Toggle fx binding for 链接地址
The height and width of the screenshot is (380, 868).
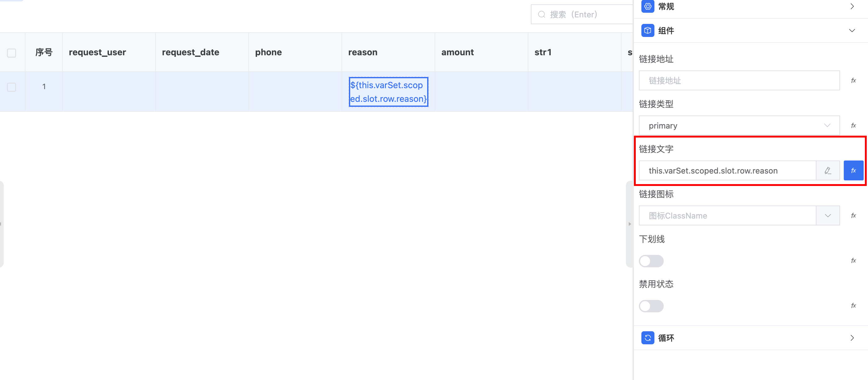point(853,80)
